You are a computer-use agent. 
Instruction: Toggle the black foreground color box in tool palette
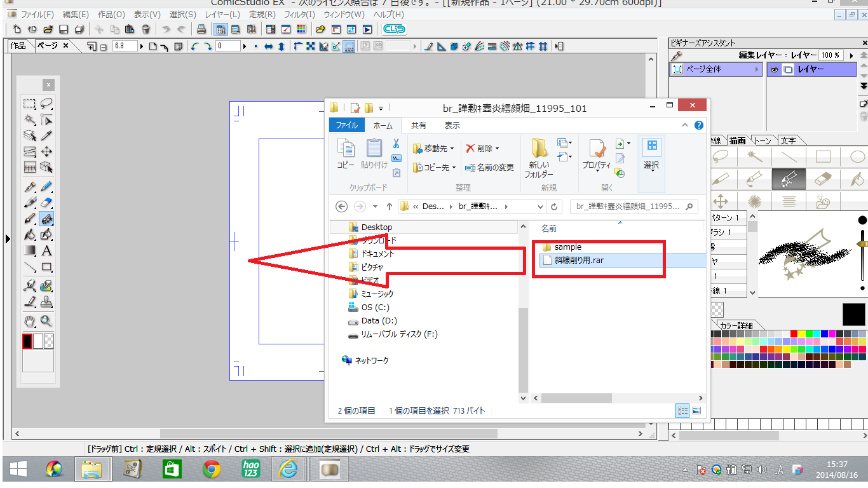27,341
